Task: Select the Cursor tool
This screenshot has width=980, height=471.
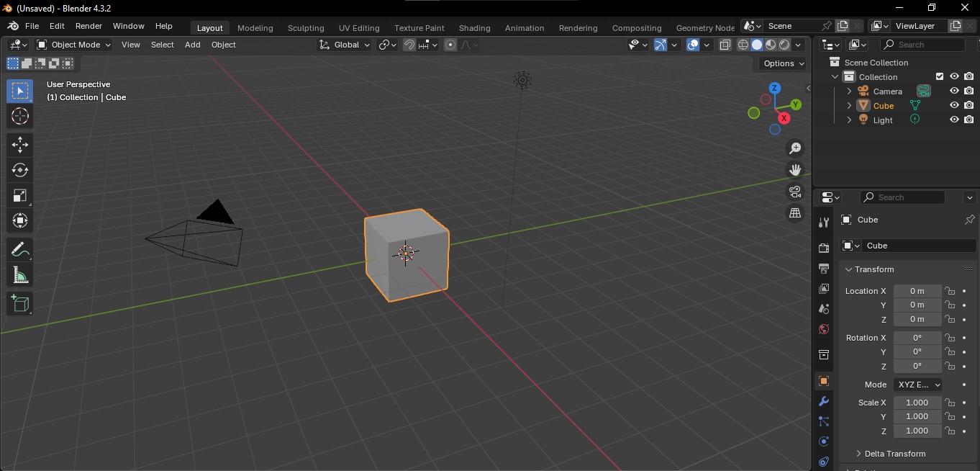Action: coord(20,116)
